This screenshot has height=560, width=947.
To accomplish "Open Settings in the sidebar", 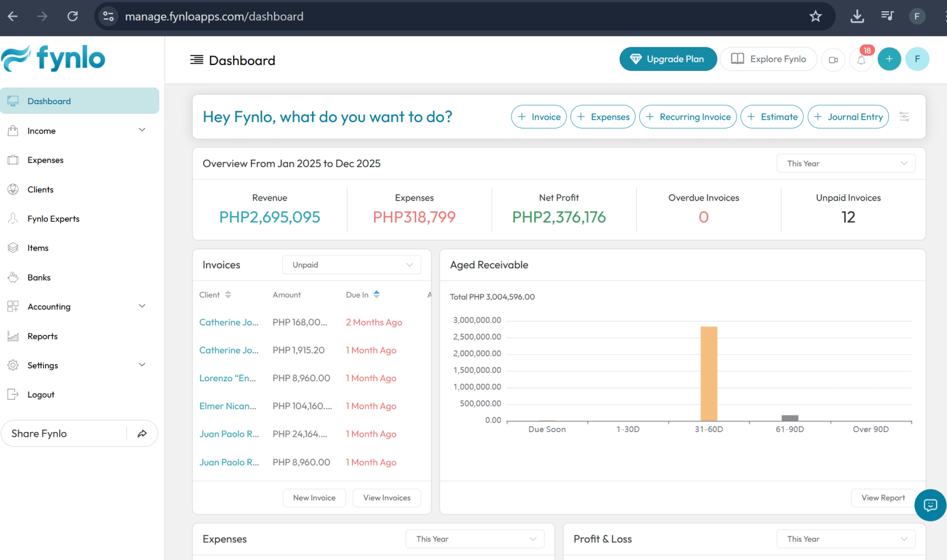I will pyautogui.click(x=80, y=365).
